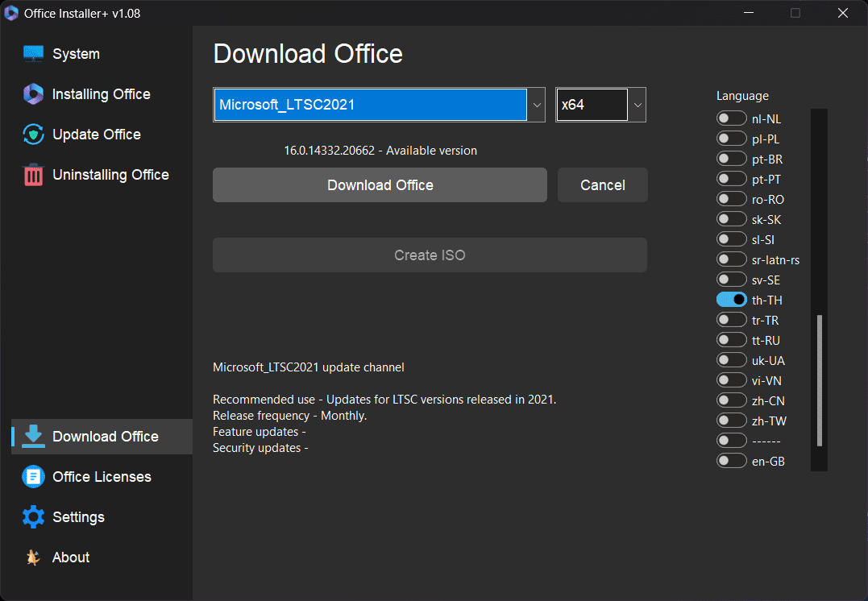Turn on pt-BR language switch
868x601 pixels.
click(731, 159)
